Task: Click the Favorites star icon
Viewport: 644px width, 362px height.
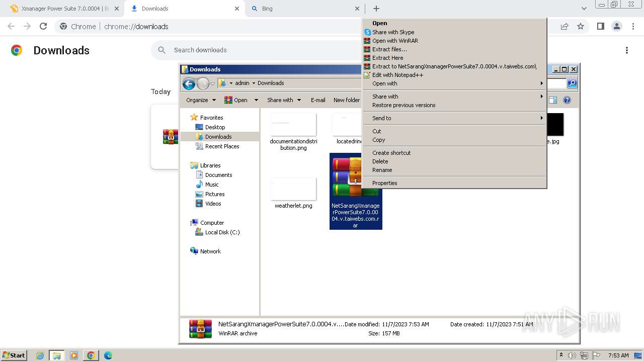Action: click(194, 117)
